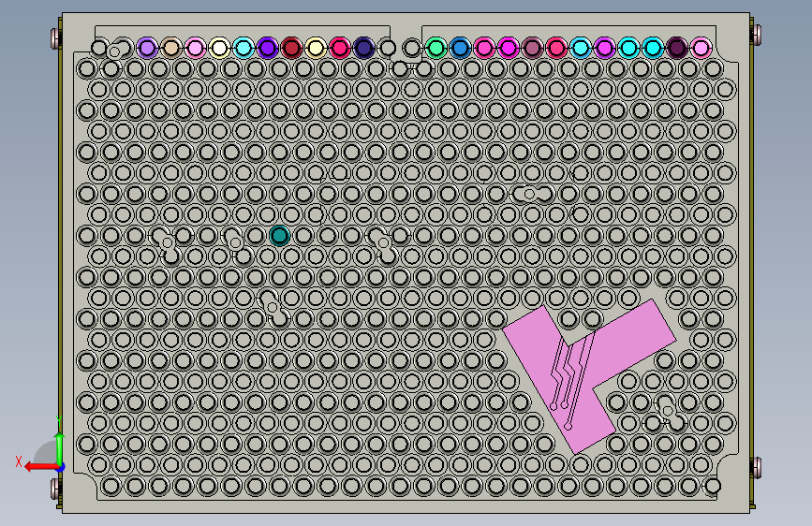Click the white pin in the colored row
Image resolution: width=812 pixels, height=526 pixels.
[219, 48]
